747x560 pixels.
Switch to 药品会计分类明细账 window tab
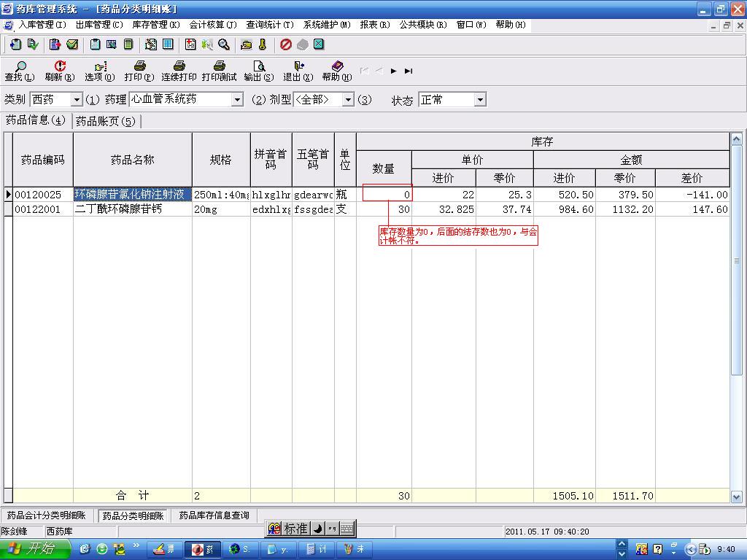47,516
